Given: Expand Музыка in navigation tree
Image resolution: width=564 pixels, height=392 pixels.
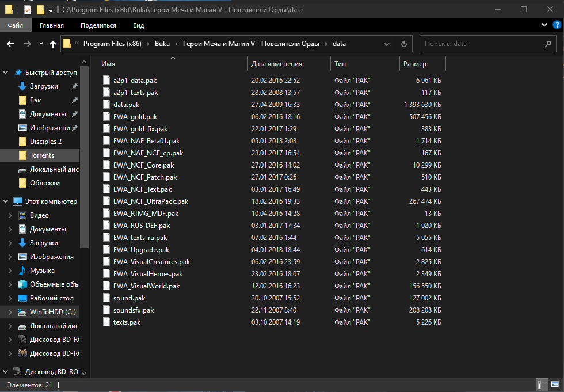Looking at the screenshot, I should (10, 271).
